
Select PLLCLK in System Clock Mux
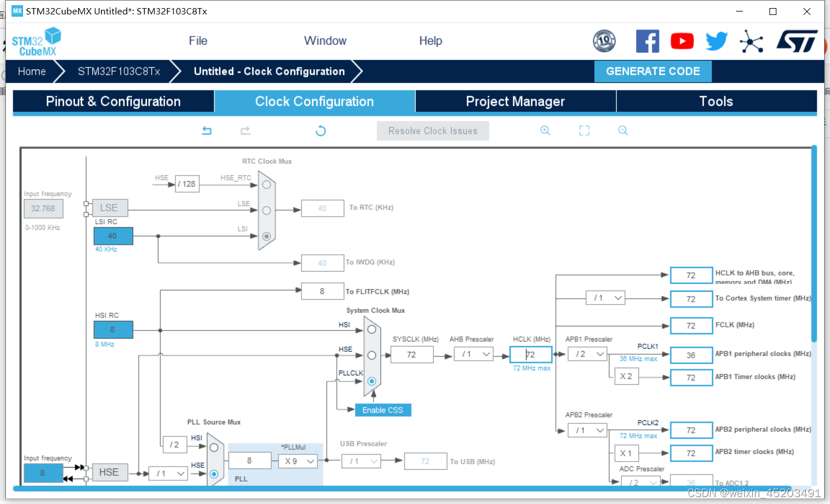point(372,381)
